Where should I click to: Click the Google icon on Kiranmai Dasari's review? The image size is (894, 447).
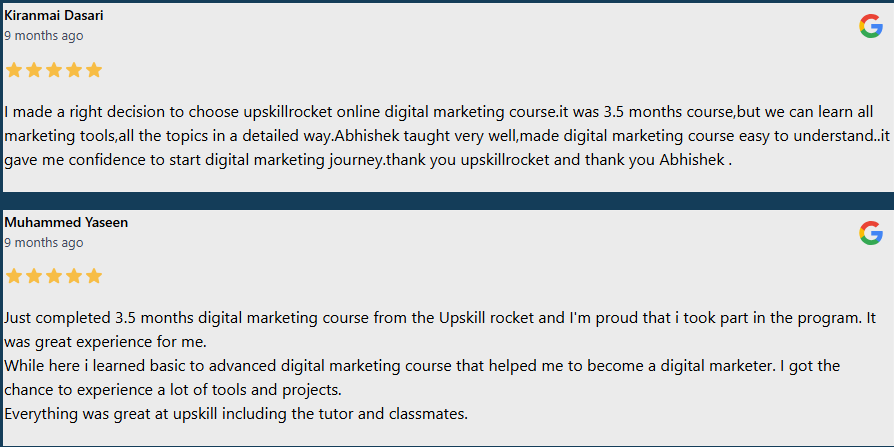tap(870, 27)
